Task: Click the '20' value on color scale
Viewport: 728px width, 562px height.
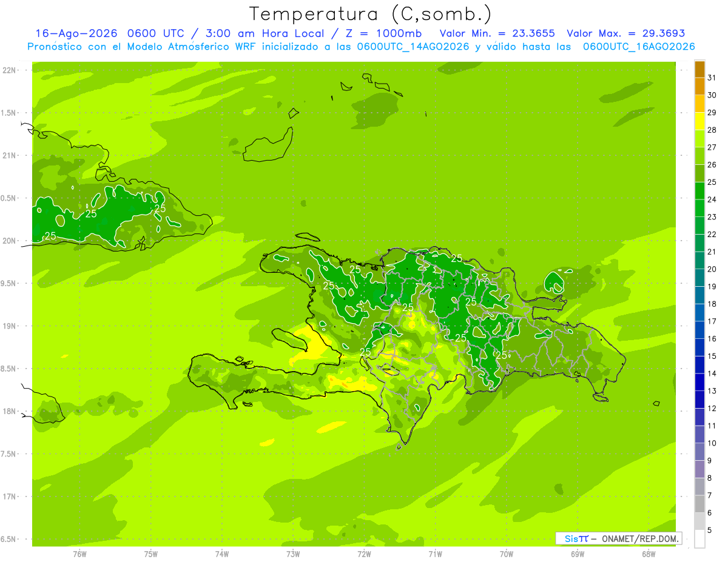Action: (712, 269)
